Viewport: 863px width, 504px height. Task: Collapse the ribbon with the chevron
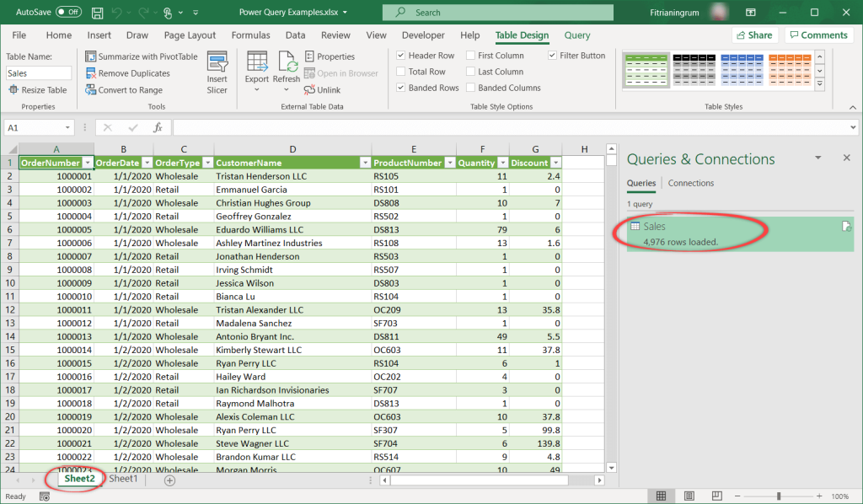click(x=853, y=107)
